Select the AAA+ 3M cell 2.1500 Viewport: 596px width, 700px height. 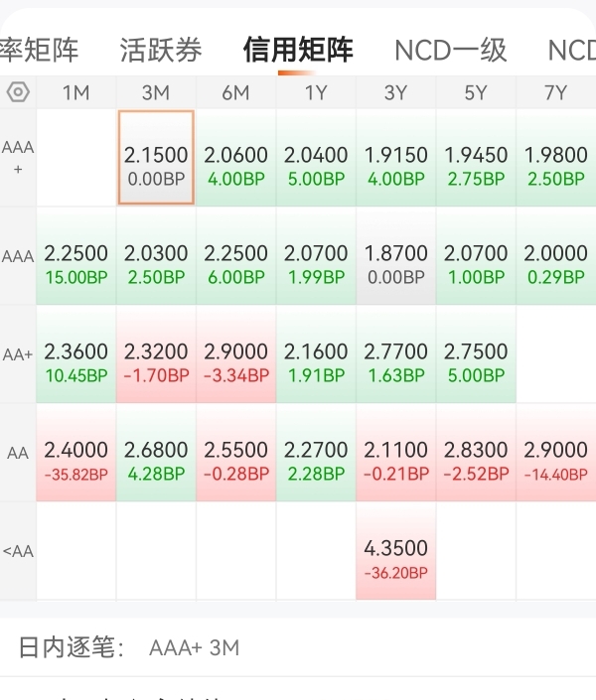[x=156, y=158]
